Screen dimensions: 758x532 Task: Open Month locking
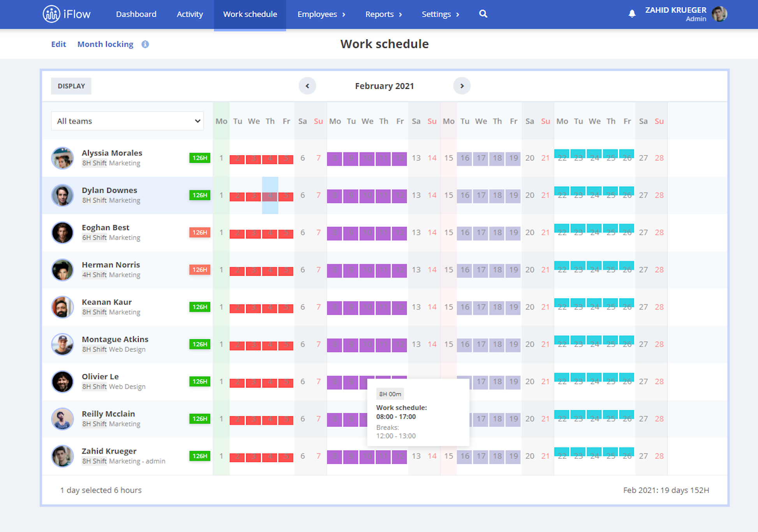pos(105,44)
